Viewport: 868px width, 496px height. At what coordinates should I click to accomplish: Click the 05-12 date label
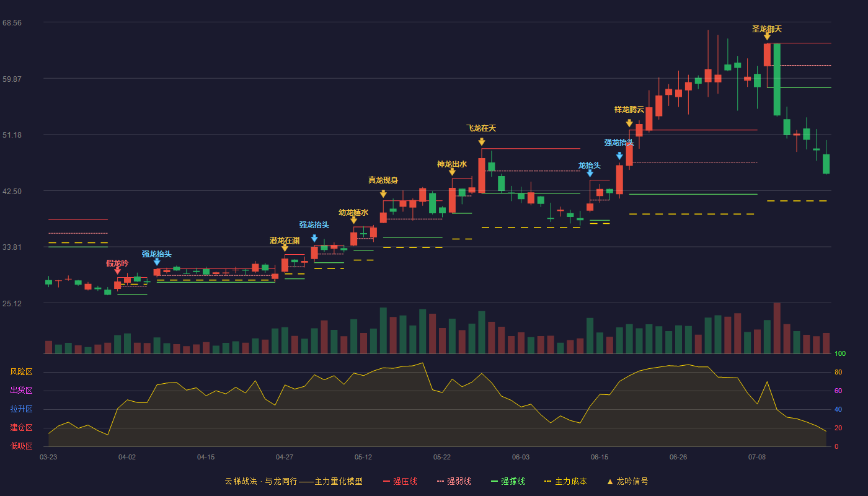pos(363,457)
